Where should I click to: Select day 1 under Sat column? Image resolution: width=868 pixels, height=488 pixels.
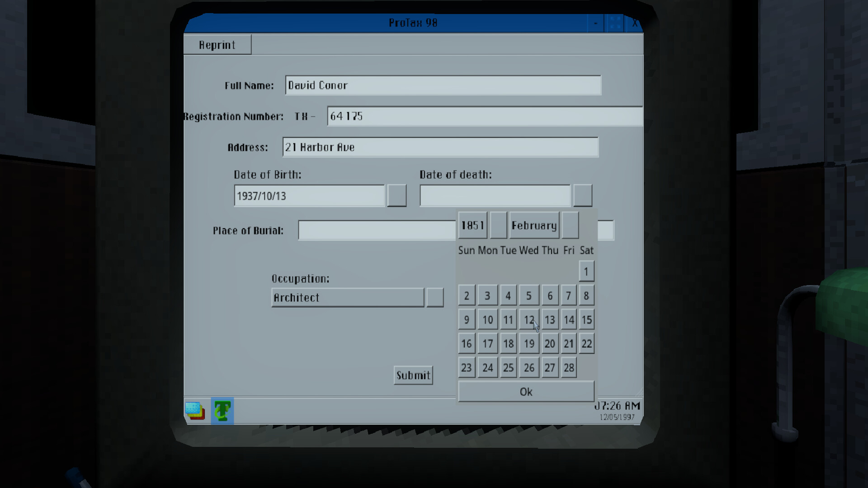click(x=586, y=271)
